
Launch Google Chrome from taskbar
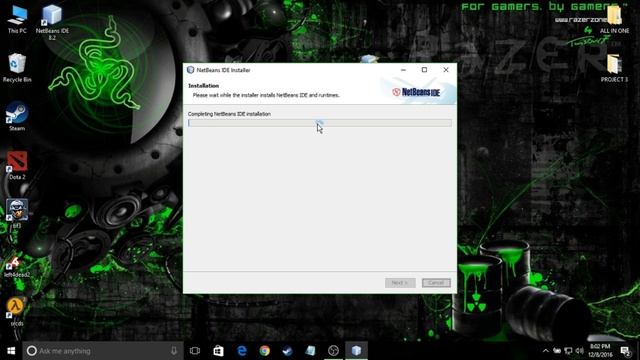click(264, 351)
